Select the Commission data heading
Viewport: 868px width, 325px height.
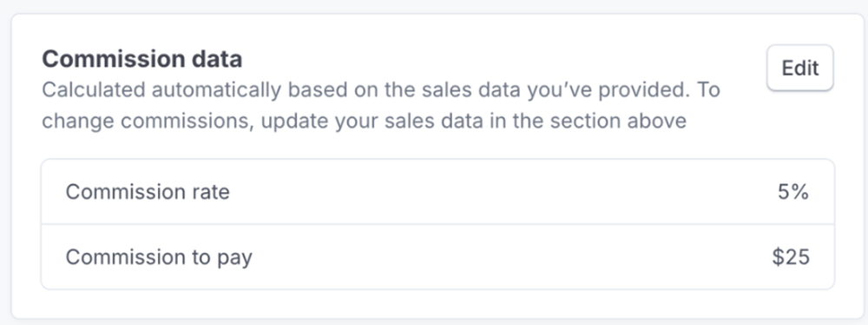pyautogui.click(x=142, y=59)
